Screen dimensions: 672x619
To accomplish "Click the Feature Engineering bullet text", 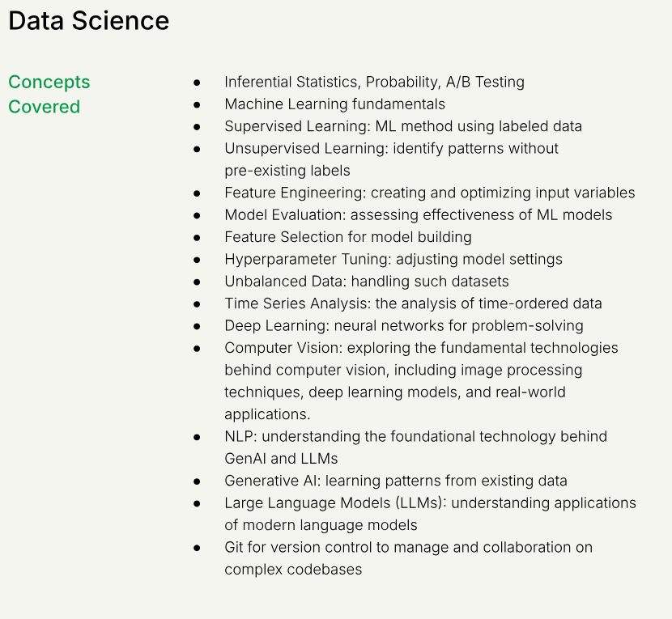I will (x=429, y=193).
